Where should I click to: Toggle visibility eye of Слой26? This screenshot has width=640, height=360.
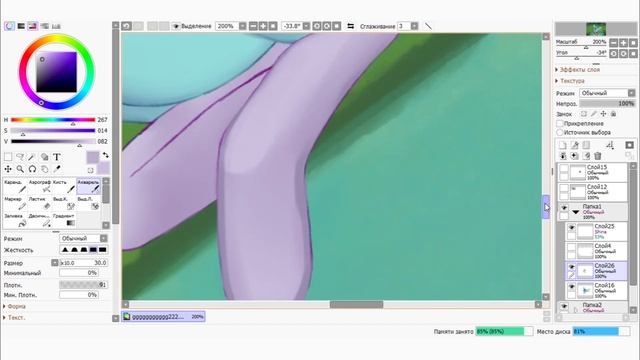tap(571, 267)
